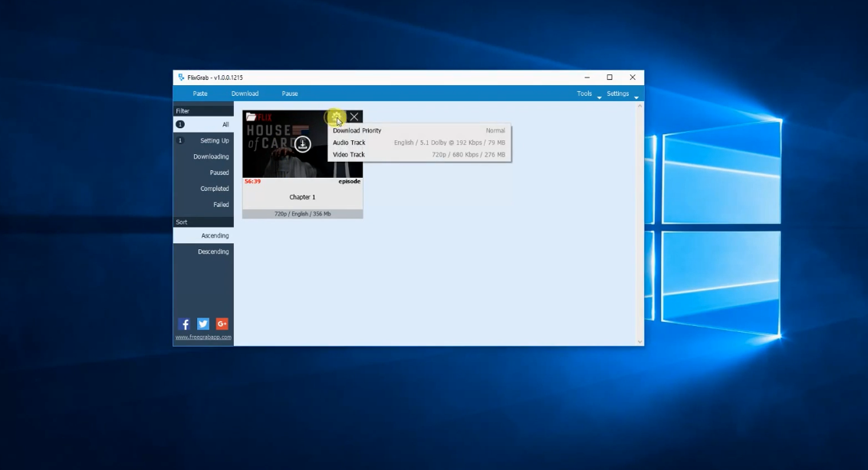This screenshot has height=470, width=868.
Task: Click the Paste button in toolbar
Action: point(200,94)
